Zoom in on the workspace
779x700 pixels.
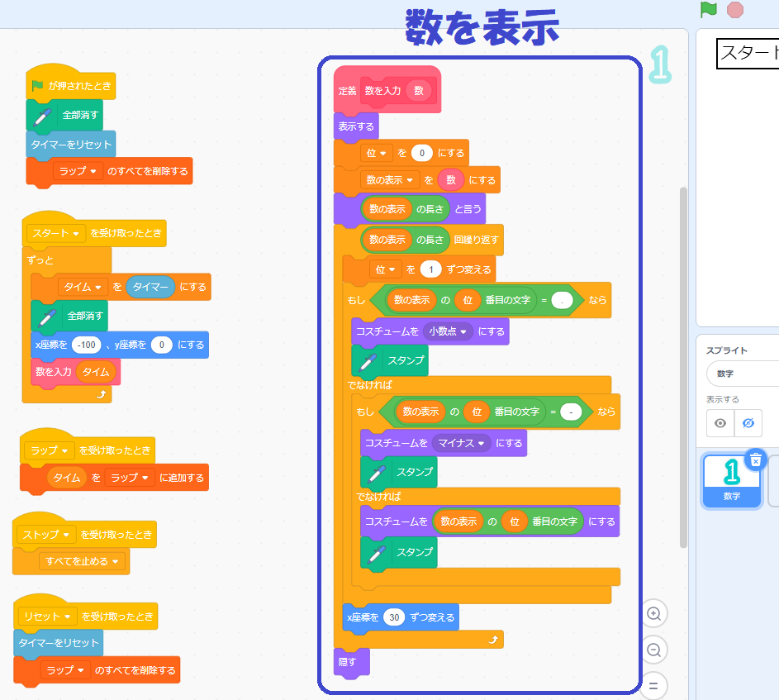[x=654, y=614]
